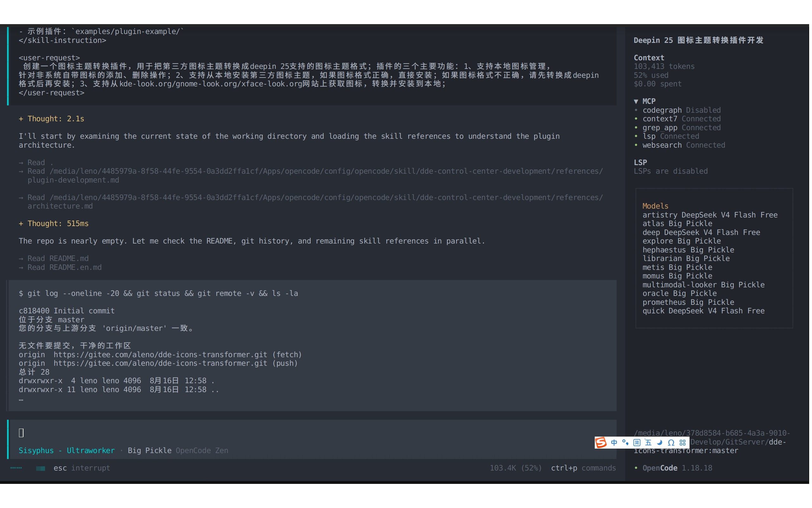This screenshot has height=508, width=812.
Task: Click the moon night-mode IME icon
Action: (659, 443)
